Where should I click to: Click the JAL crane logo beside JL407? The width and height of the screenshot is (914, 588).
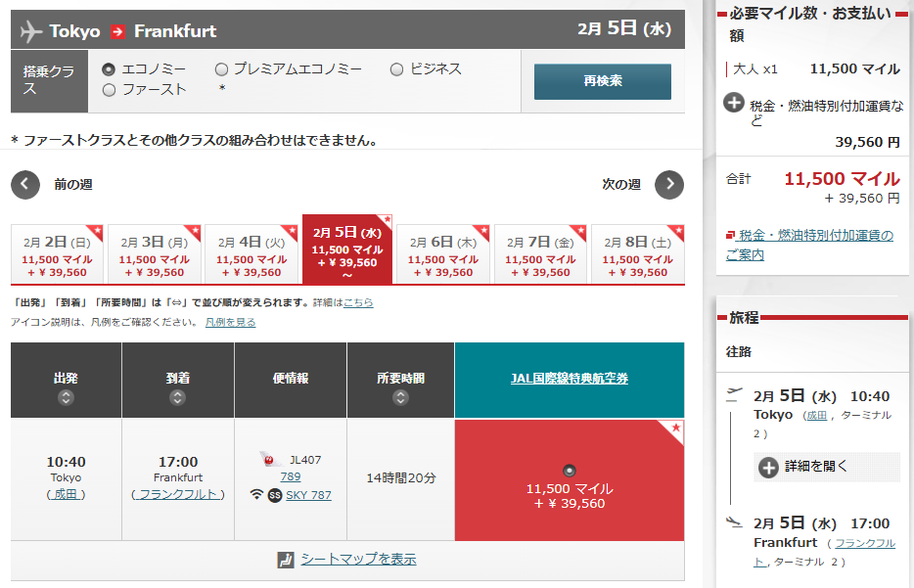click(270, 459)
